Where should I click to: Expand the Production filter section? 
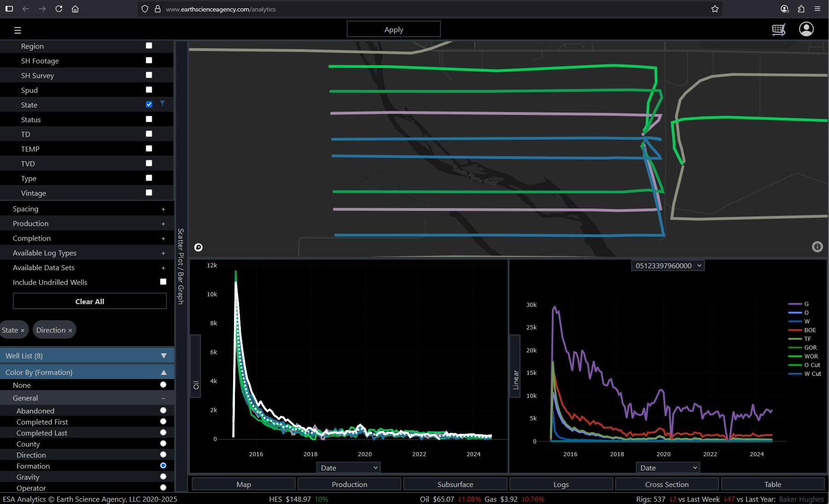(x=163, y=224)
